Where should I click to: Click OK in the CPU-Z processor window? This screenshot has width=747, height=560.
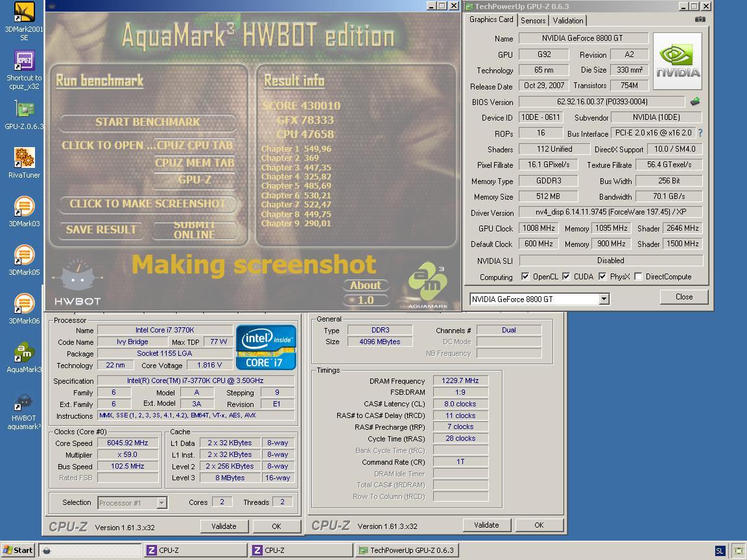[x=276, y=526]
